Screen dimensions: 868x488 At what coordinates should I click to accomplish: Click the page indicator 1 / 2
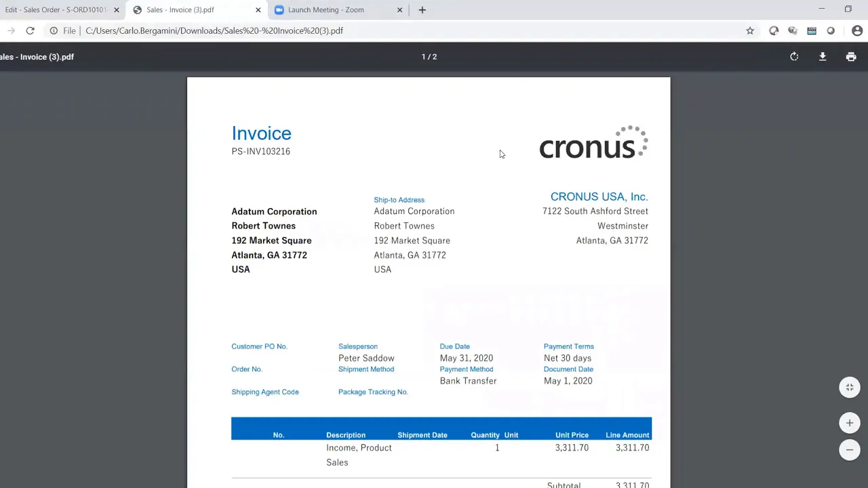coord(429,57)
